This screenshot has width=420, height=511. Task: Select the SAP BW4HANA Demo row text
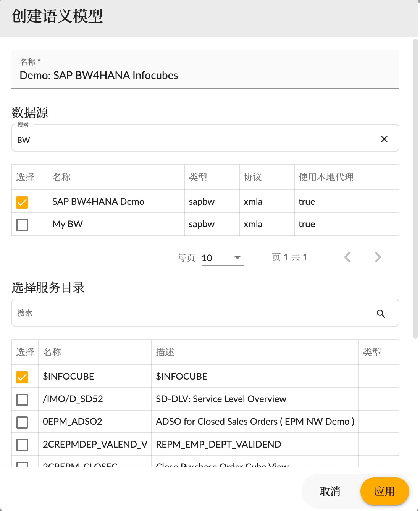click(98, 202)
